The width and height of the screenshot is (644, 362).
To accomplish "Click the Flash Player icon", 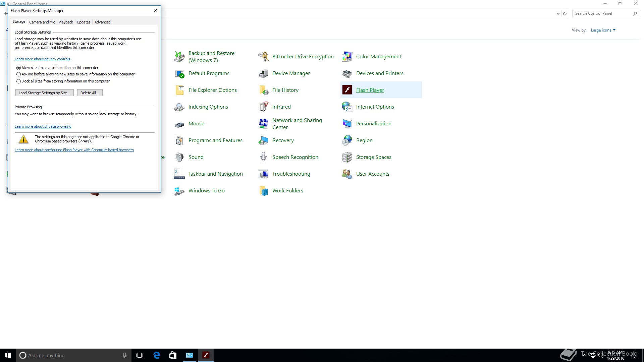I will pos(347,90).
